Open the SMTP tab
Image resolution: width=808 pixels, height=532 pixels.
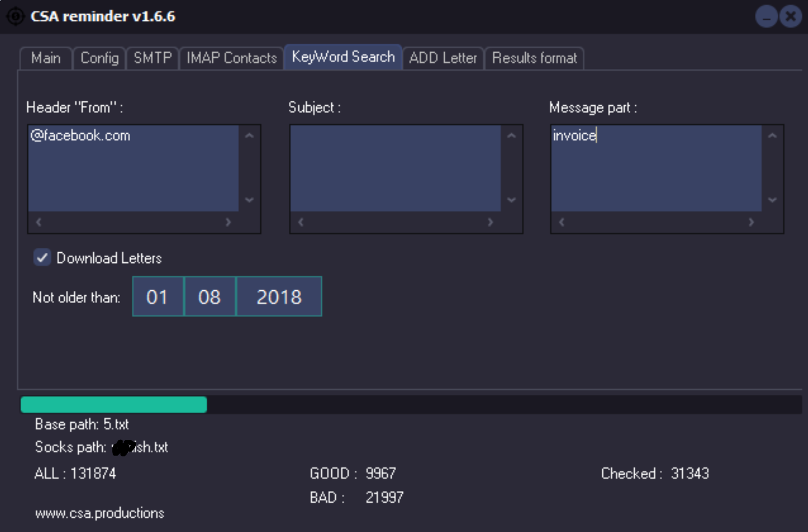(x=152, y=58)
